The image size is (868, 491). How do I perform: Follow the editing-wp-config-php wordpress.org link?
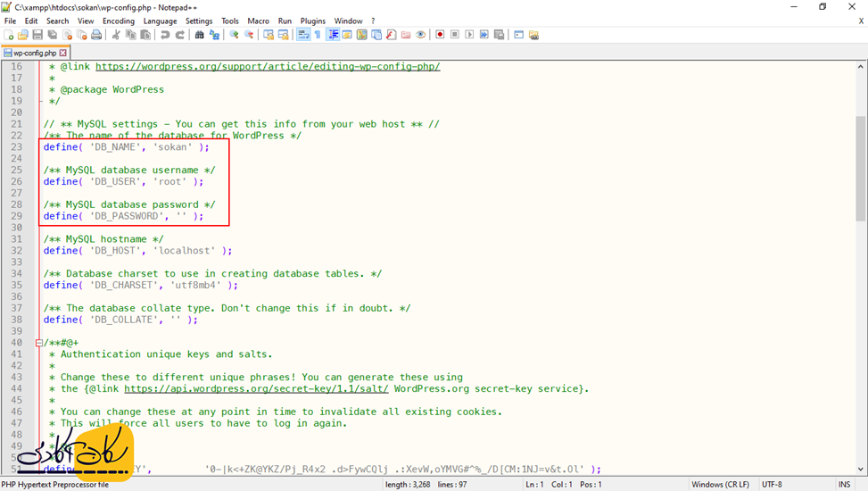point(268,66)
